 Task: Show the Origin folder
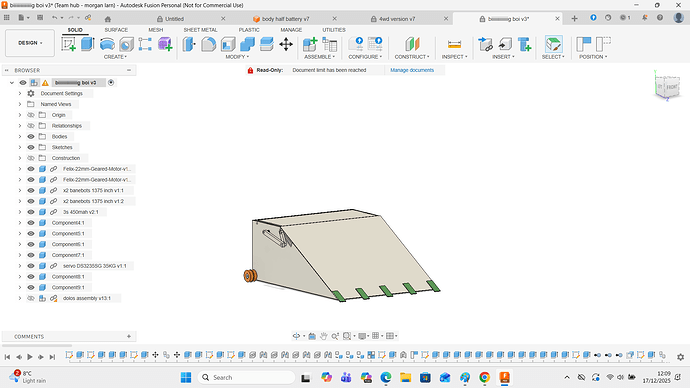click(31, 115)
